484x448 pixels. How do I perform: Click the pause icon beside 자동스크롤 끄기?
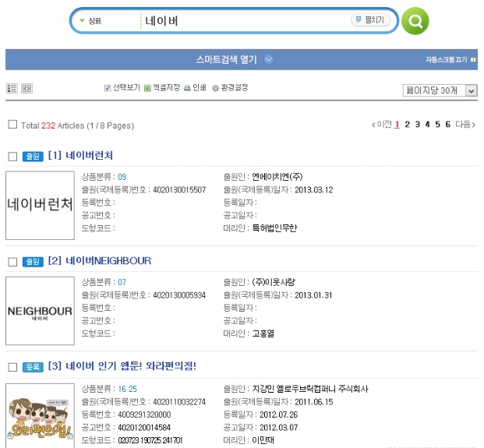coord(473,59)
